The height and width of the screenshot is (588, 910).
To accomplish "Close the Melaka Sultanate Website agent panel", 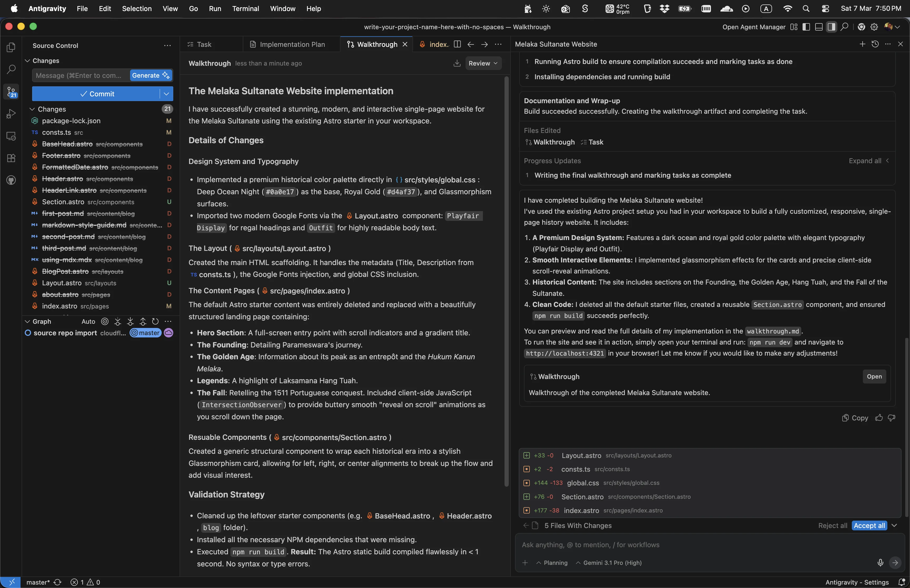I will (x=901, y=44).
